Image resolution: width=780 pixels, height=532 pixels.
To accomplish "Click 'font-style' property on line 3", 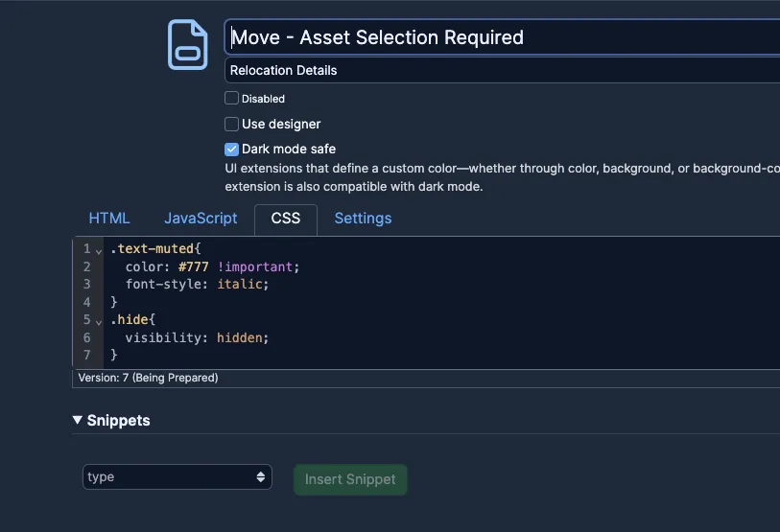I will (163, 284).
